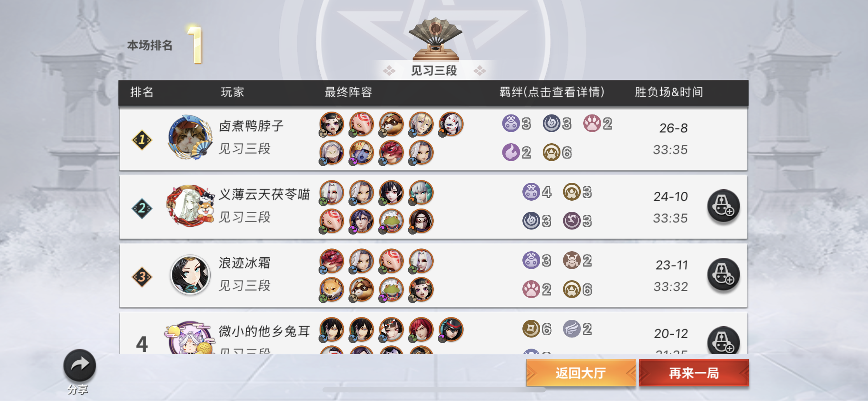
Task: Check rank 4 wing bond icon
Action: [572, 329]
